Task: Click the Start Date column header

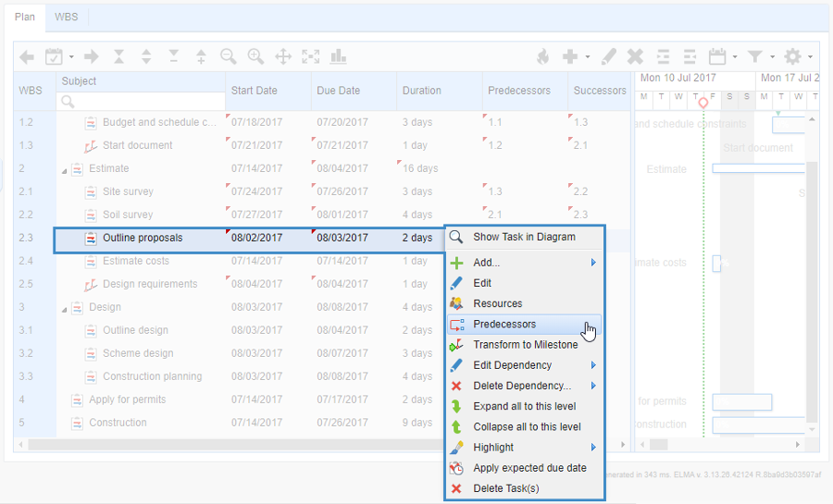Action: (x=255, y=91)
